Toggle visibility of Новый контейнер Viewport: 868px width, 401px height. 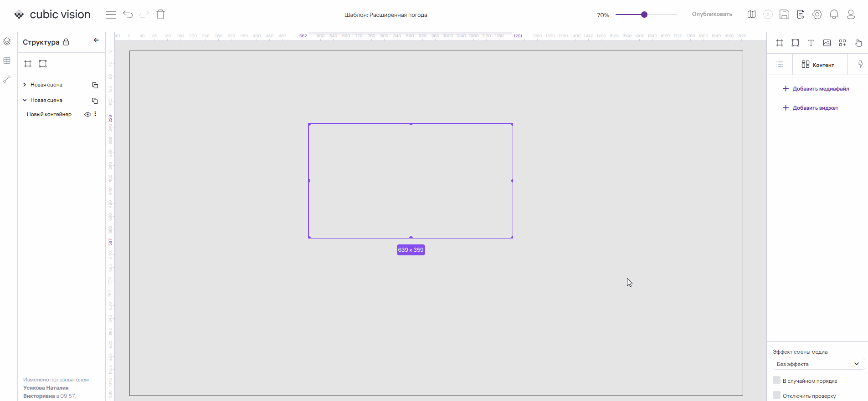(87, 115)
